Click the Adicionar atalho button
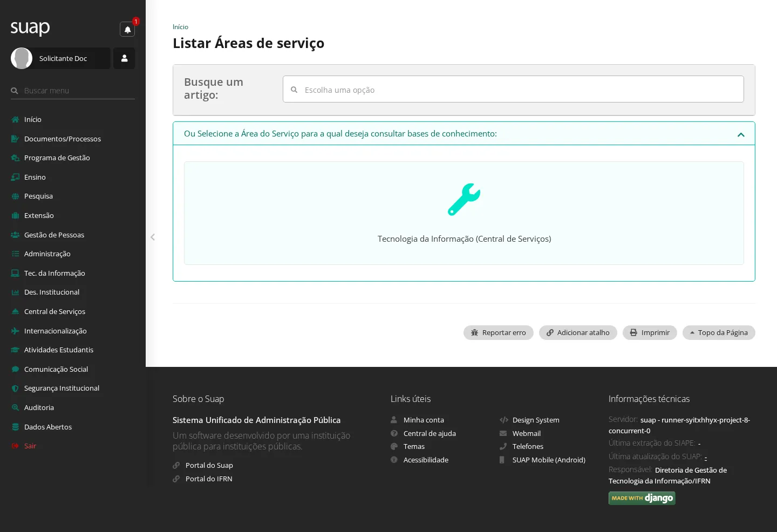Viewport: 777px width, 532px height. tap(578, 332)
